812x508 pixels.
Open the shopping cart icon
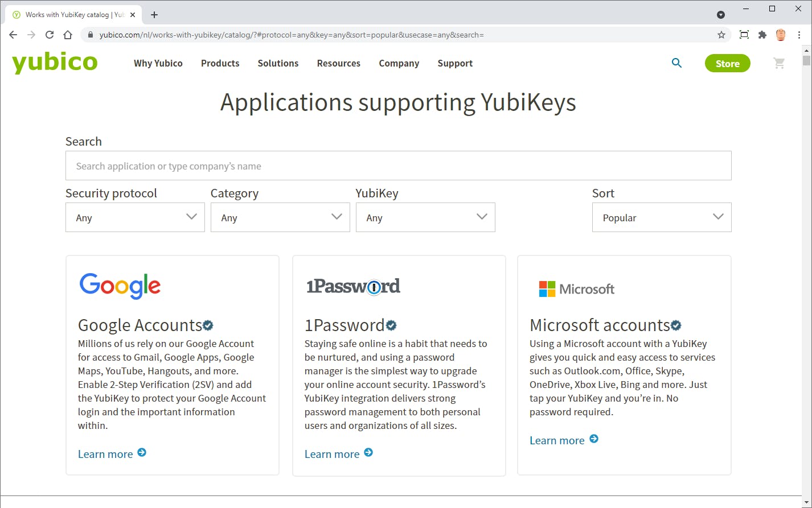click(x=779, y=63)
